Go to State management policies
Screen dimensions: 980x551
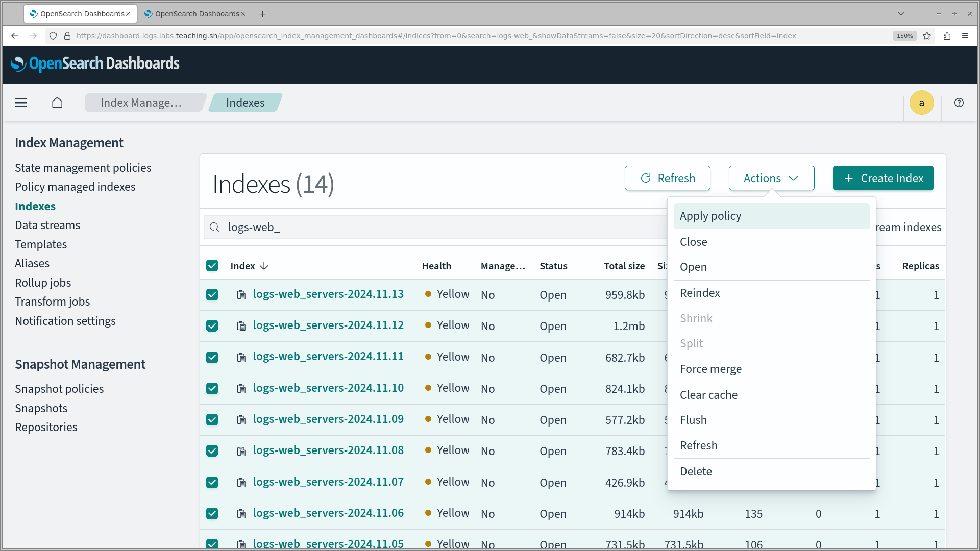[x=83, y=168]
